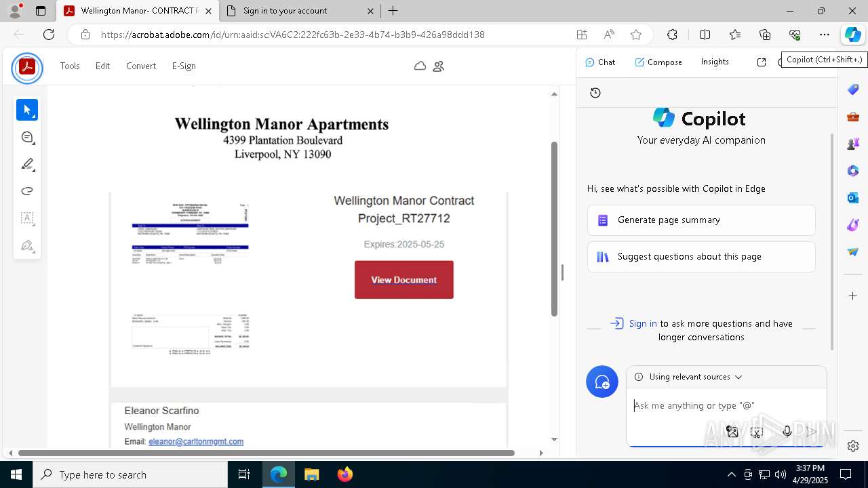The width and height of the screenshot is (868, 488).
Task: Open the tab actions menu icon
Action: pyautogui.click(x=41, y=11)
